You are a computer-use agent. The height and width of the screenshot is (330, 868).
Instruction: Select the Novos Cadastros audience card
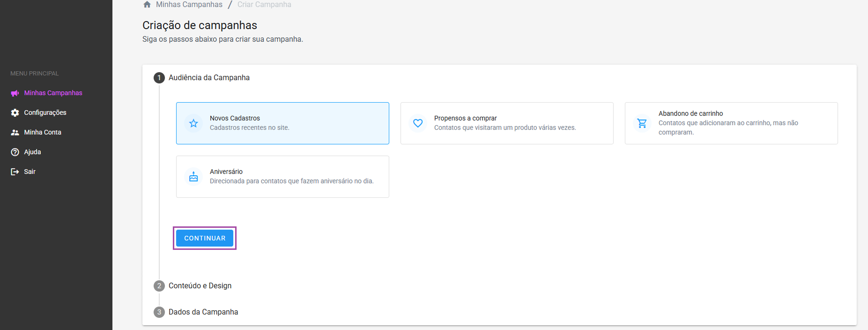282,123
